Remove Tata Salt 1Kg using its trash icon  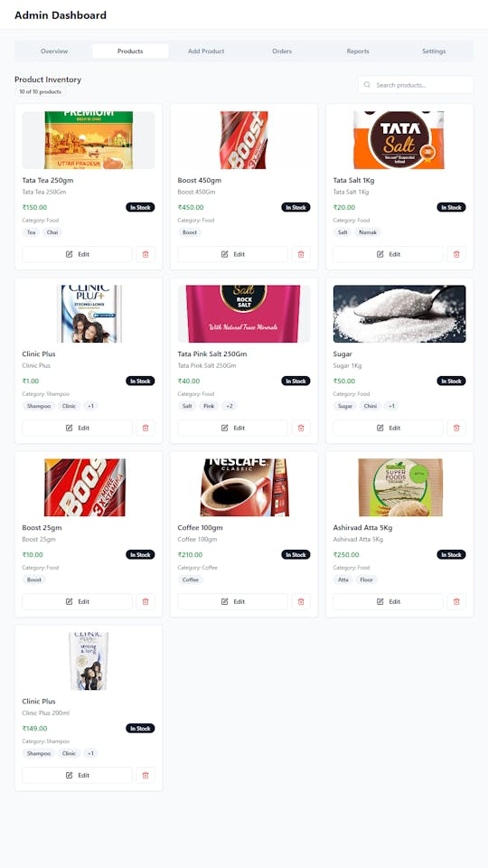[x=456, y=254]
